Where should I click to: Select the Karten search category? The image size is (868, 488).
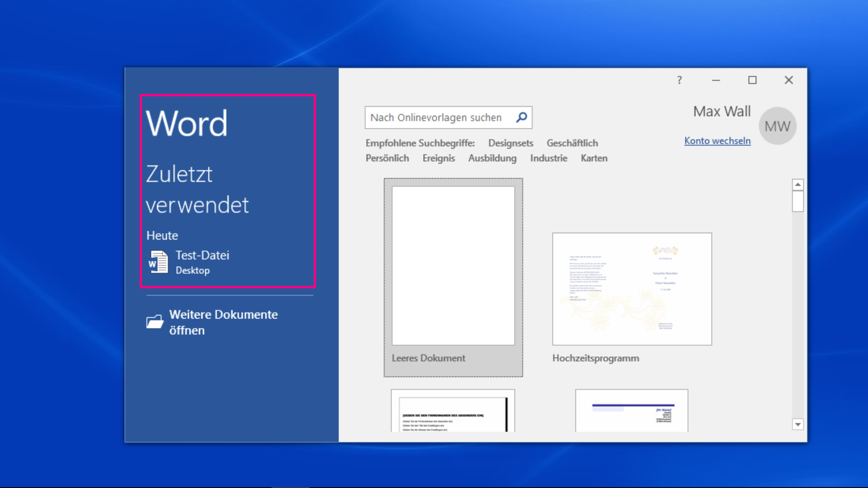594,159
